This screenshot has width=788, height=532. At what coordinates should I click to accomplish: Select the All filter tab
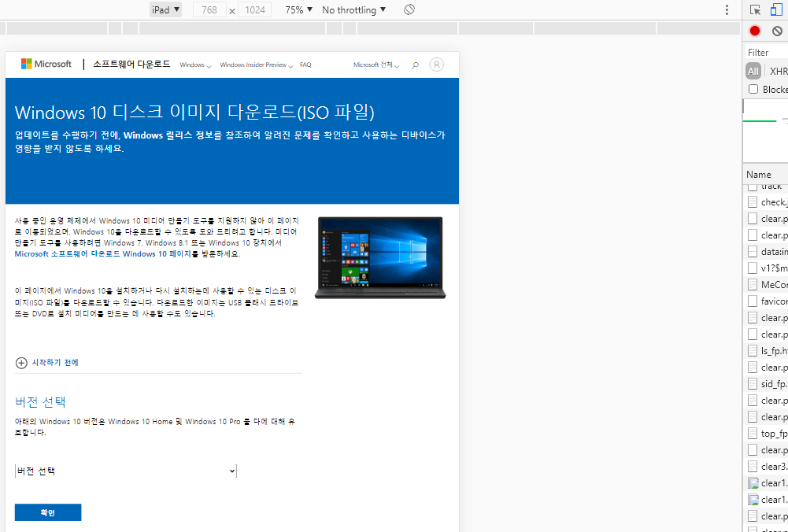click(x=753, y=72)
